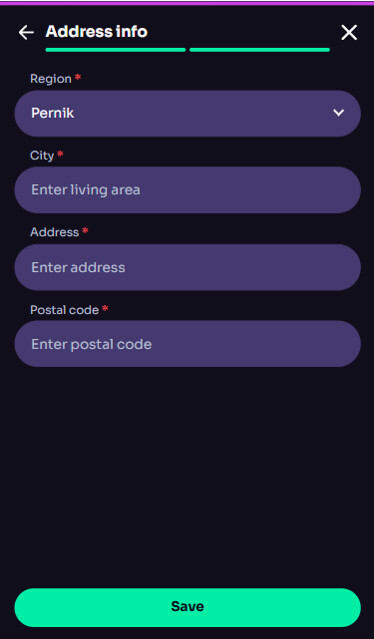Click the Postal code field label
Image resolution: width=374 pixels, height=639 pixels.
tap(64, 310)
